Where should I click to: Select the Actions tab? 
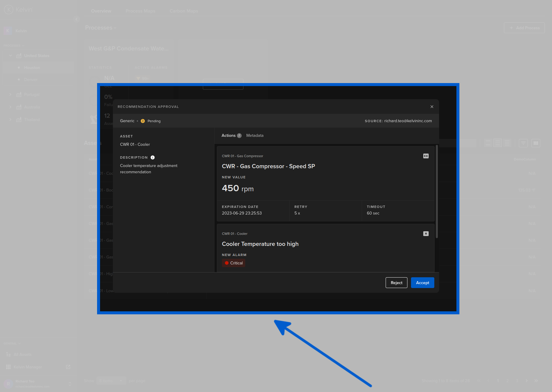click(x=229, y=135)
